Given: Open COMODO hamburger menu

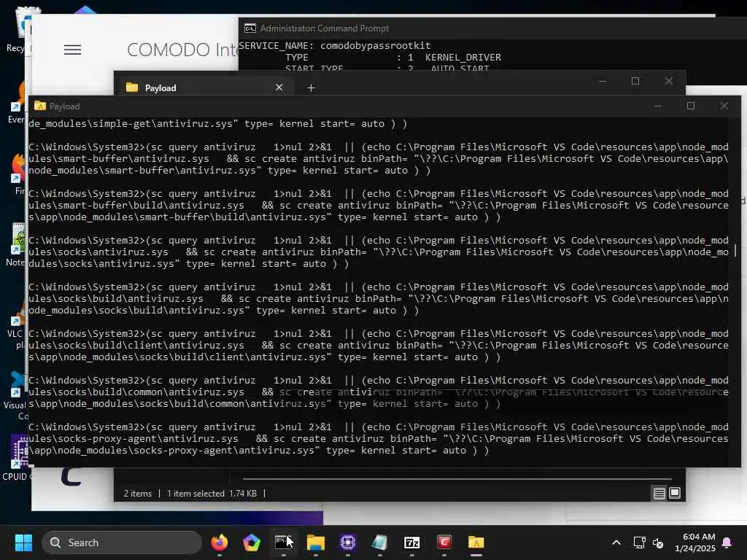Looking at the screenshot, I should click(72, 50).
